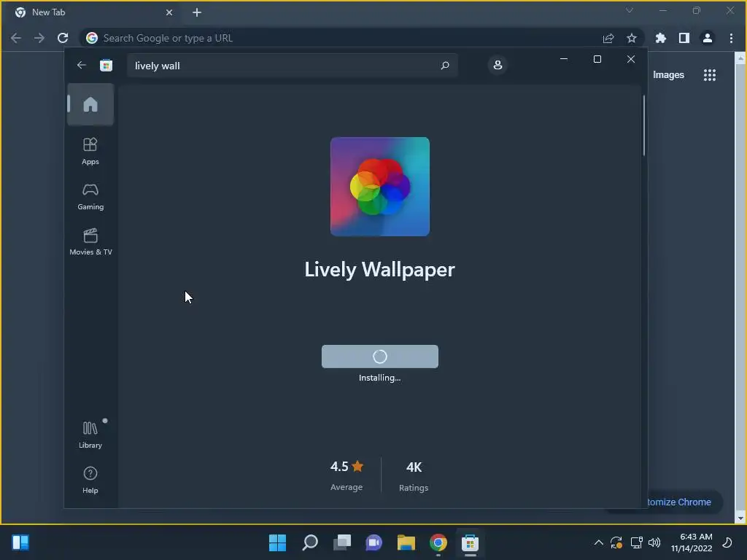Open the Movies & TV section
This screenshot has width=747, height=560.
tap(90, 242)
